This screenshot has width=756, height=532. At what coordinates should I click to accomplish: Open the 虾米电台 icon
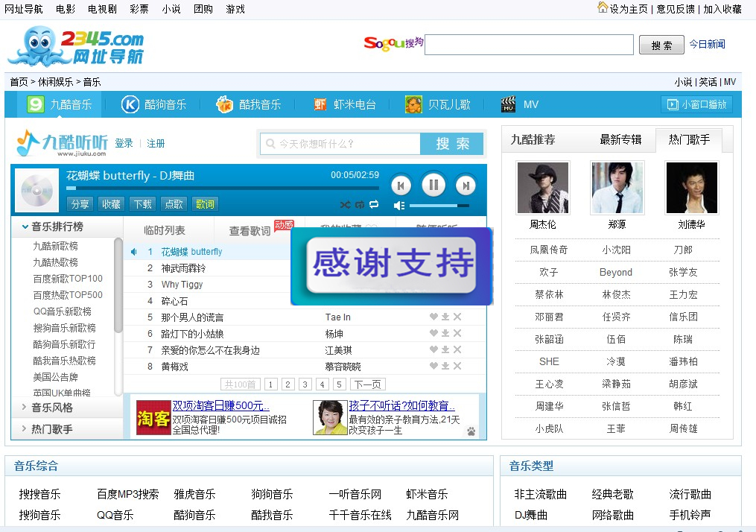[320, 104]
